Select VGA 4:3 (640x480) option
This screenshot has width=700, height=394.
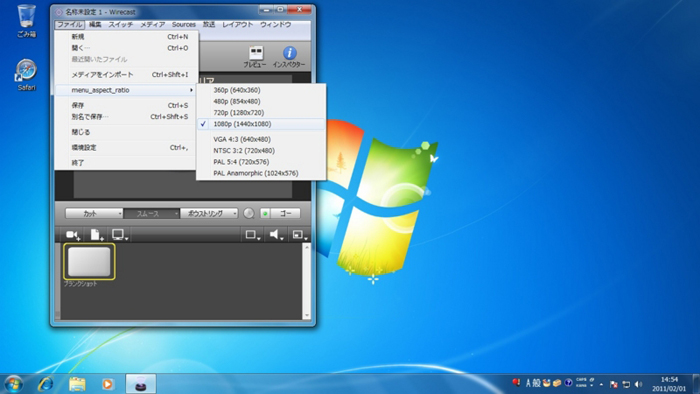pos(261,139)
